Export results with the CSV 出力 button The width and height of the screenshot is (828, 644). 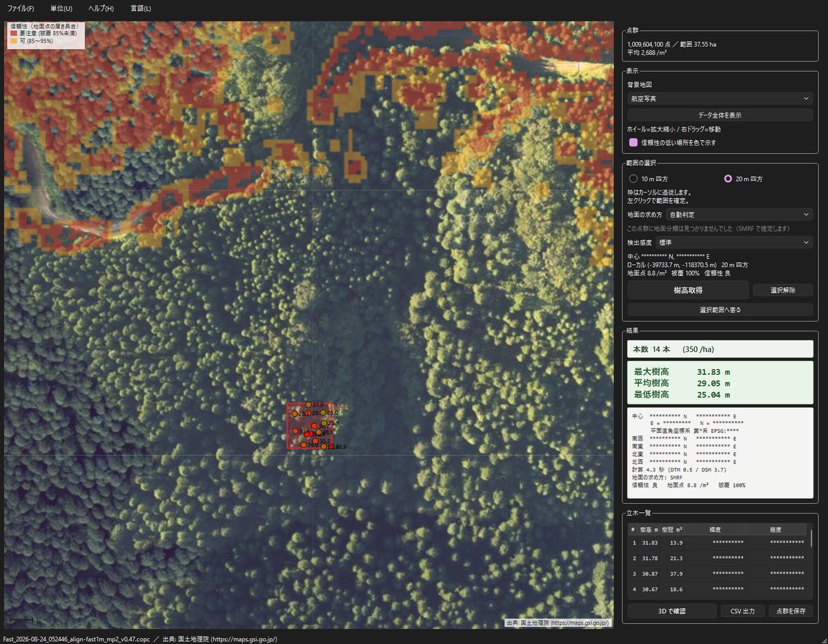click(x=743, y=611)
